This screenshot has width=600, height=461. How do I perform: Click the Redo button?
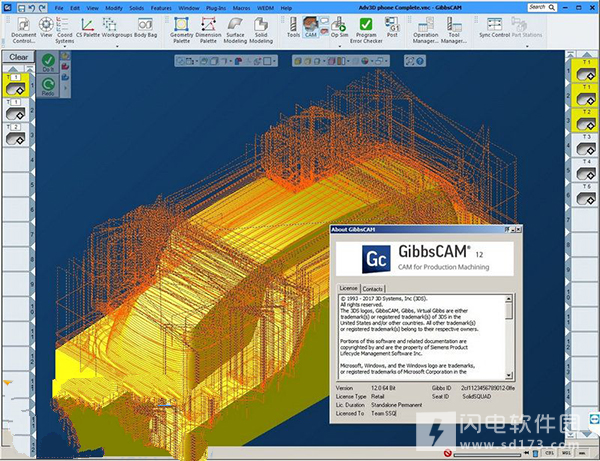point(48,86)
